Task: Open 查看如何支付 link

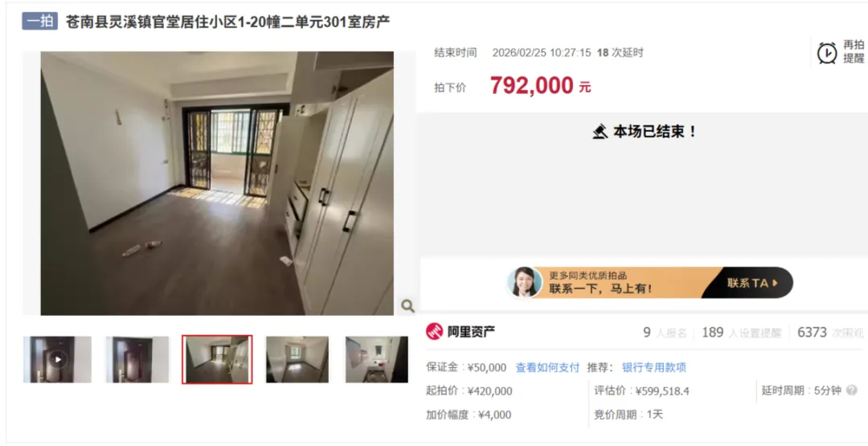Action: [x=547, y=367]
